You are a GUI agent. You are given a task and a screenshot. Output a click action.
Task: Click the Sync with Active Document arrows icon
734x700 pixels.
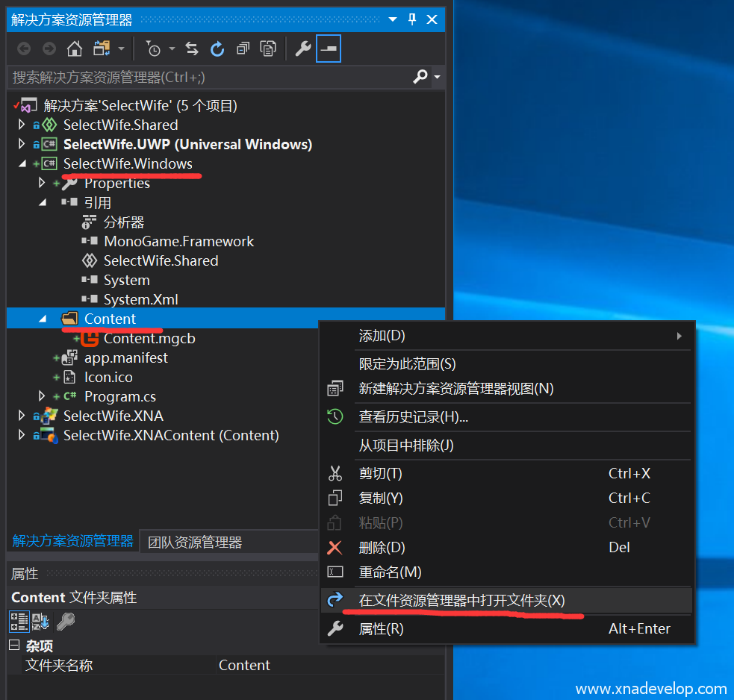point(192,49)
